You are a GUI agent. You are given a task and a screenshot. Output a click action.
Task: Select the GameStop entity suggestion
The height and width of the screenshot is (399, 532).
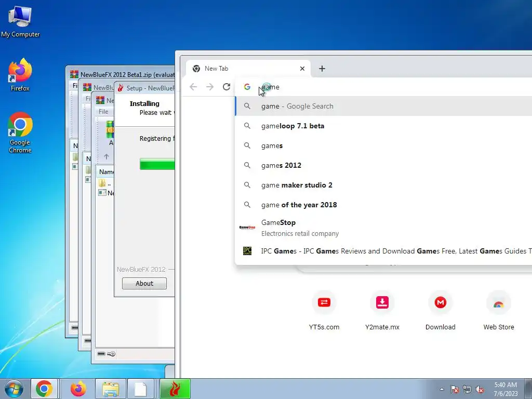click(383, 228)
